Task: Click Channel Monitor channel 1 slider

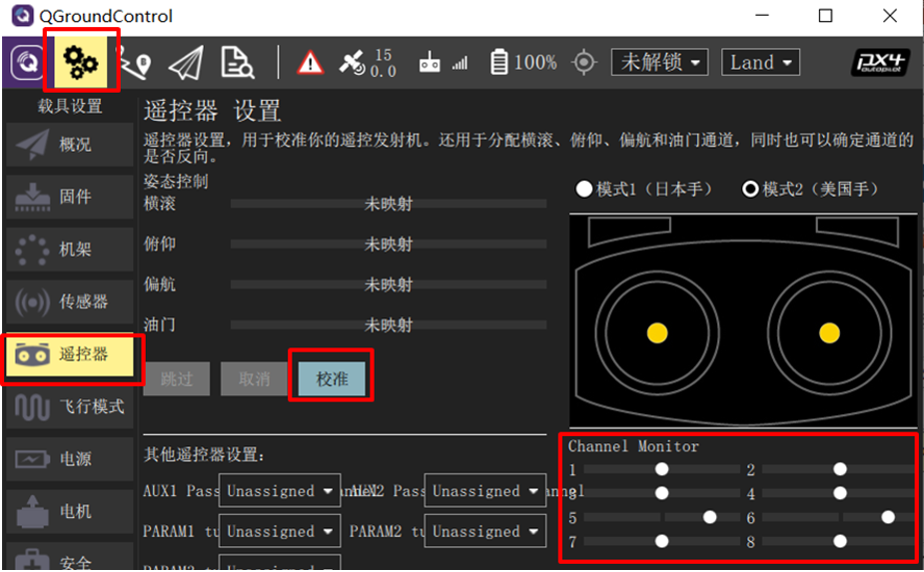Action: click(661, 469)
